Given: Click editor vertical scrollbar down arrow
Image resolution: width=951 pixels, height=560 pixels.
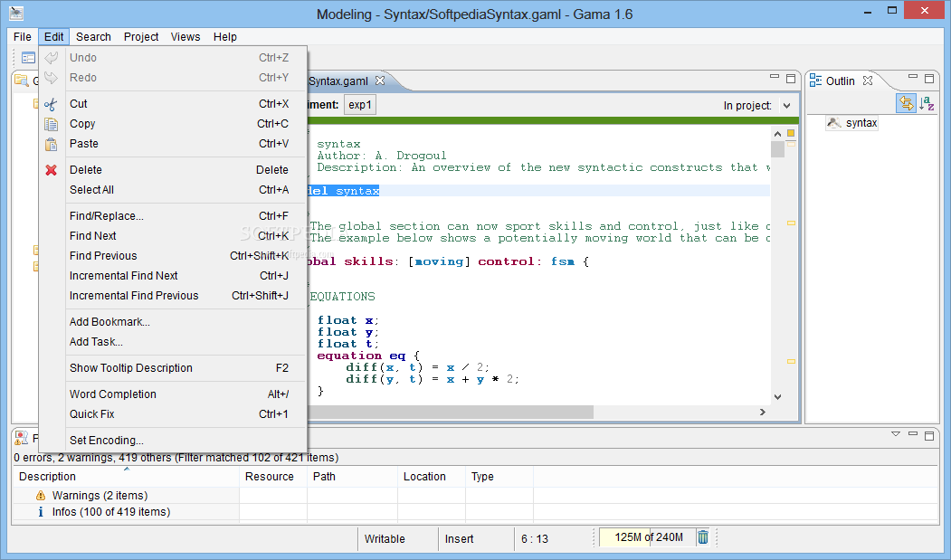Looking at the screenshot, I should coord(777,397).
